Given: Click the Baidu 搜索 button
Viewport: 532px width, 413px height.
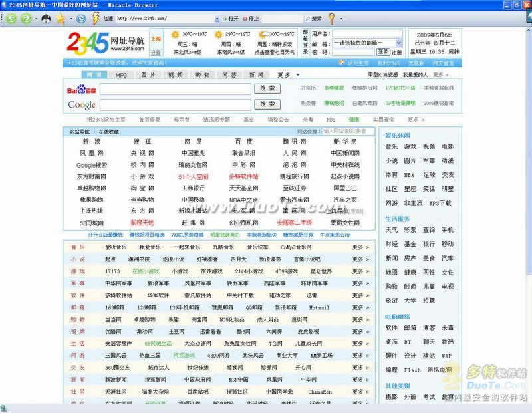Looking at the screenshot, I should [x=267, y=88].
